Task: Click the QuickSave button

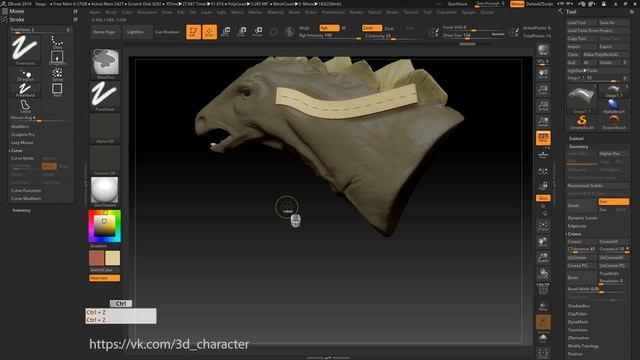Action: (x=457, y=4)
